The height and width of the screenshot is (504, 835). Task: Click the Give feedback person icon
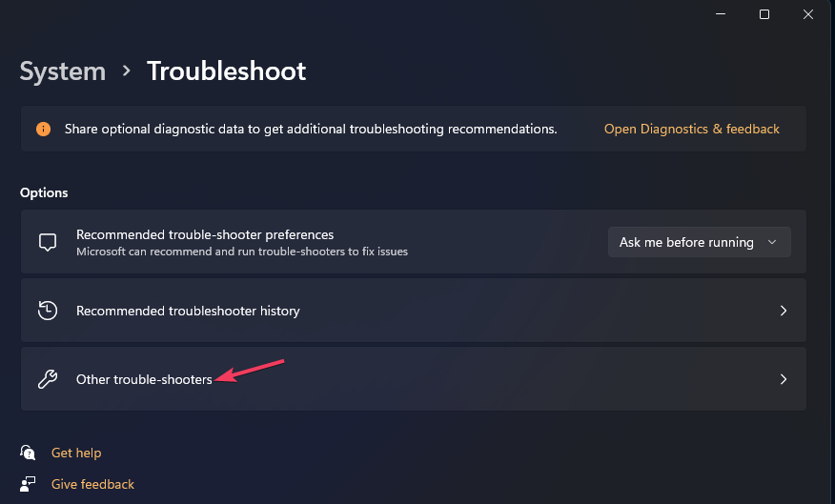tap(29, 484)
